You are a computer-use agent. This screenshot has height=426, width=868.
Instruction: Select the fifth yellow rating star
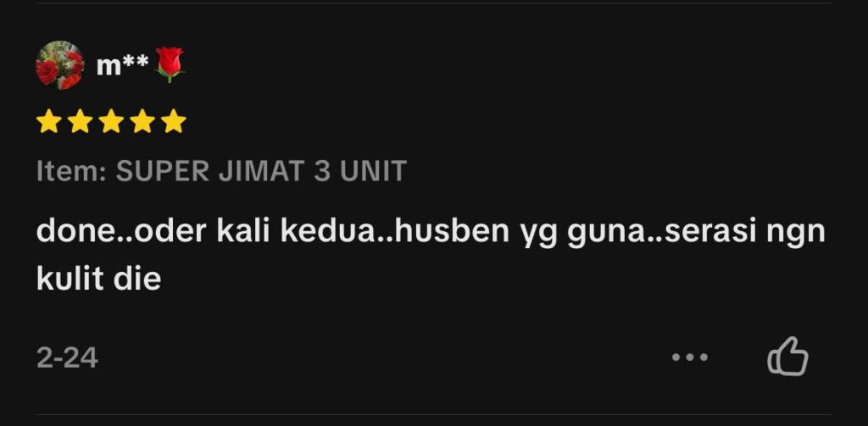(x=174, y=121)
